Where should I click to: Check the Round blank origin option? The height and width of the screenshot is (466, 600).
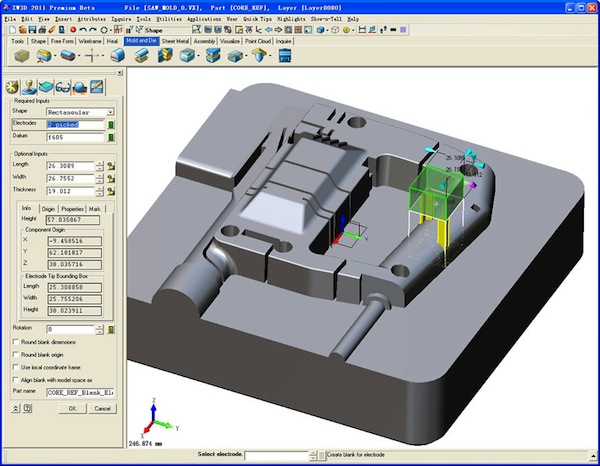[16, 355]
